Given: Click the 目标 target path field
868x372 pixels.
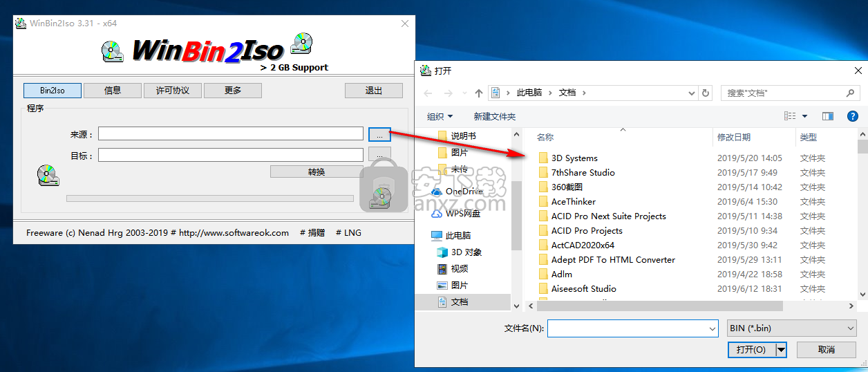Looking at the screenshot, I should point(231,155).
